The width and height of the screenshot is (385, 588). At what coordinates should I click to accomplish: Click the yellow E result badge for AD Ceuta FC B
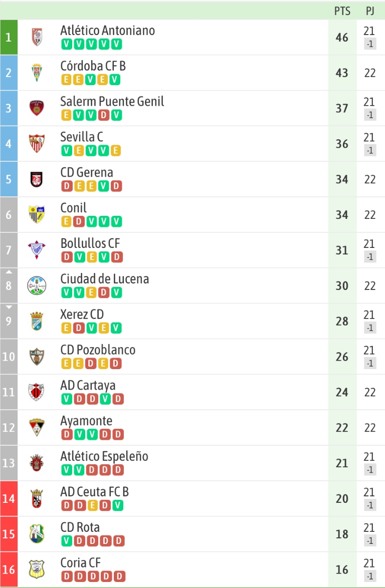pyautogui.click(x=92, y=505)
